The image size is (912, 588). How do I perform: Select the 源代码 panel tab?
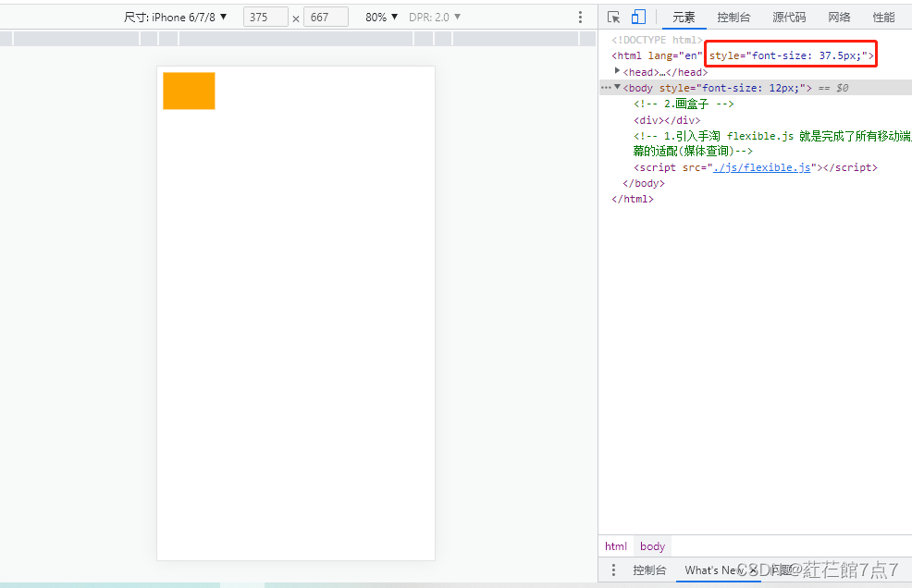pyautogui.click(x=788, y=16)
